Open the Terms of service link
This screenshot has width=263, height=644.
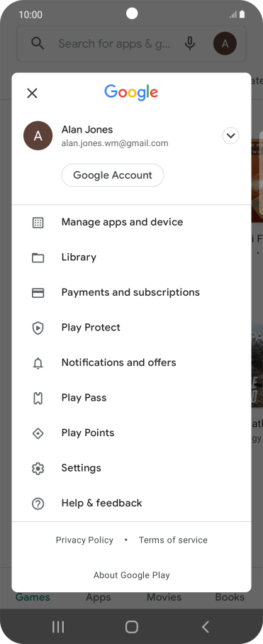[x=173, y=540]
